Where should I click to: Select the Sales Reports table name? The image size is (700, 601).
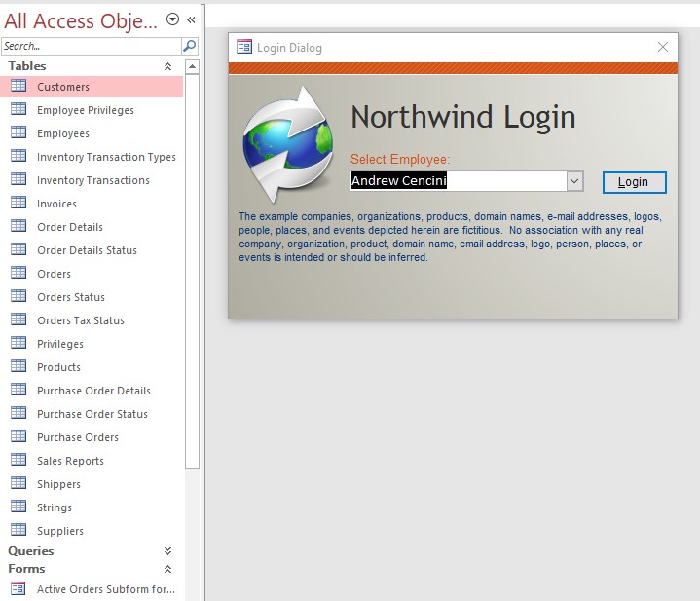pos(70,461)
